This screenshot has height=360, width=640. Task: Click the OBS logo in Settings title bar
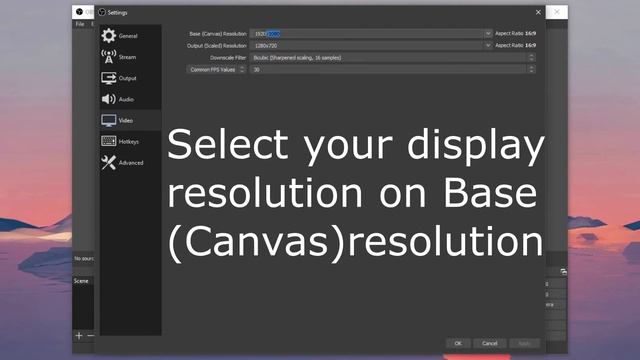click(x=102, y=12)
